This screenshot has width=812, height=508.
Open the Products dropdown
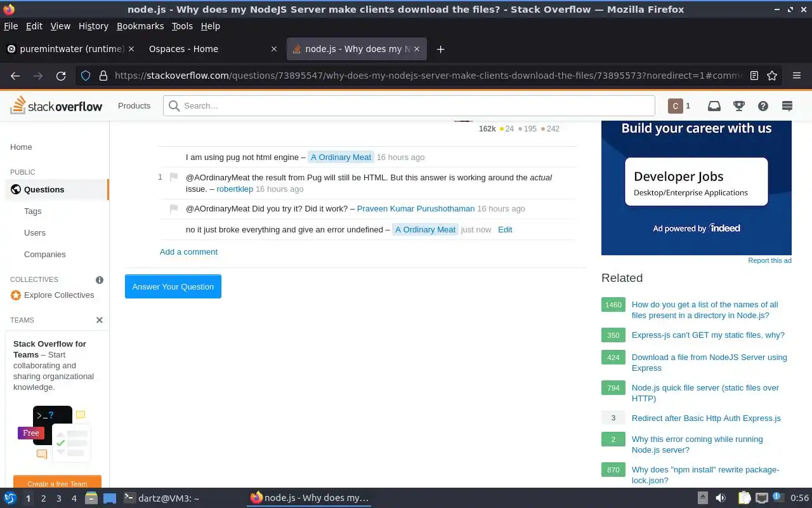pos(134,105)
